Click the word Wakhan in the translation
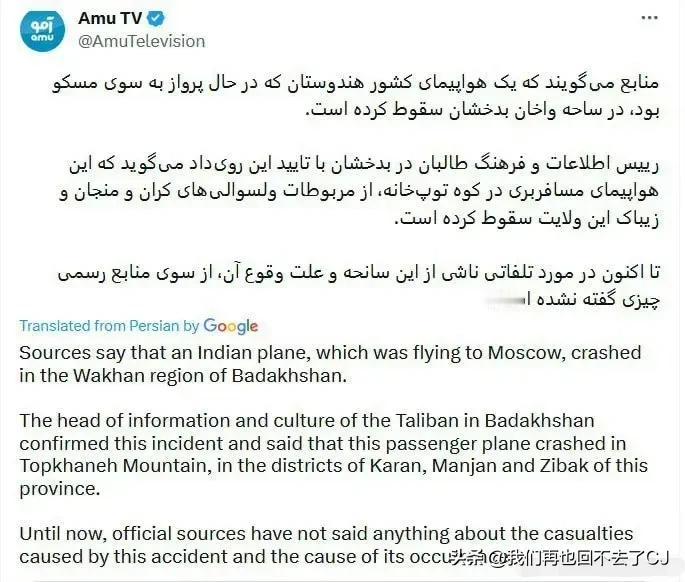The height and width of the screenshot is (582, 685). click(103, 375)
